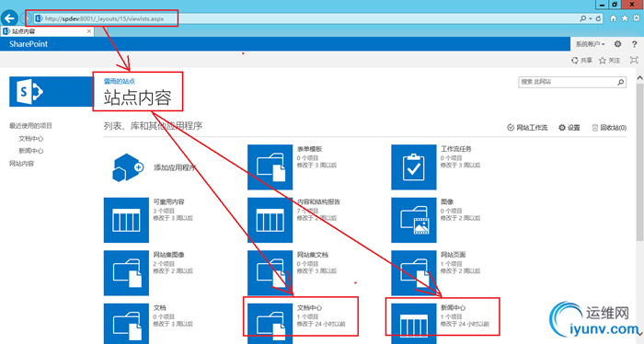The image size is (644, 344).
Task: Expand the 系统帐户 account dropdown
Action: tap(591, 44)
